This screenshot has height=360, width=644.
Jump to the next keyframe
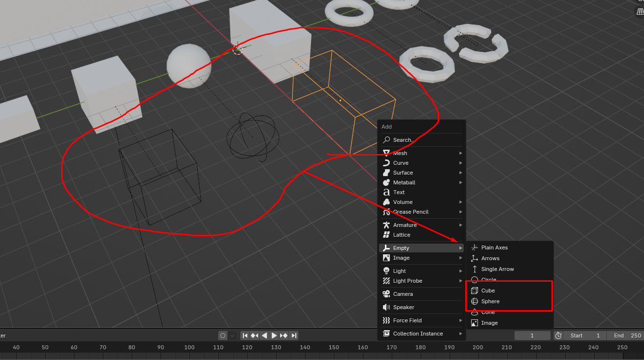tap(284, 336)
